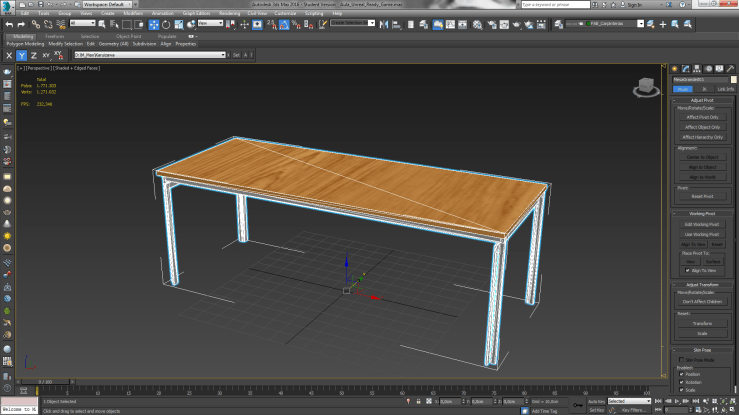Switch to the Freeform ribbon tab
Screen dimensions: 739x415
click(x=55, y=36)
